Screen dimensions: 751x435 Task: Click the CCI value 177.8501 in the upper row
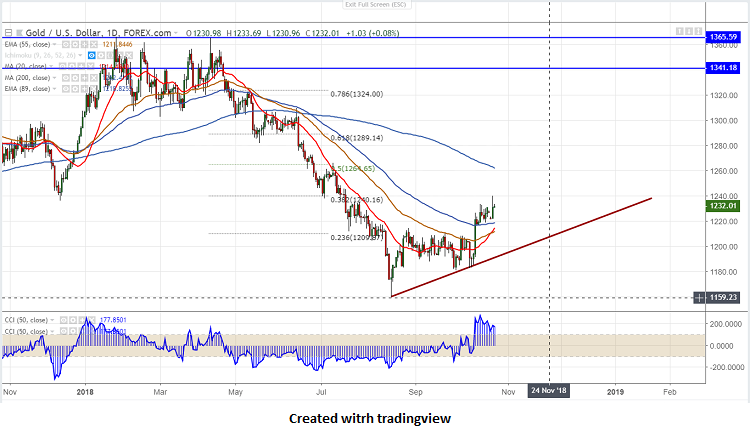(x=113, y=320)
